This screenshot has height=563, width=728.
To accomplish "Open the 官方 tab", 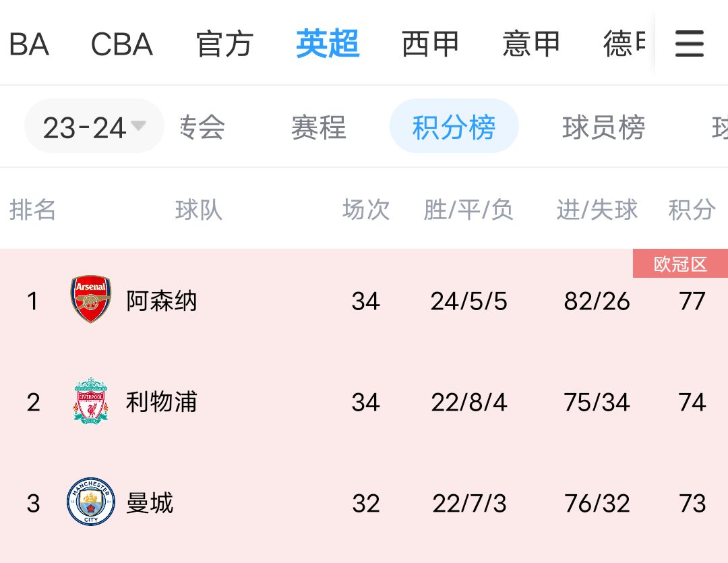I will coord(224,45).
